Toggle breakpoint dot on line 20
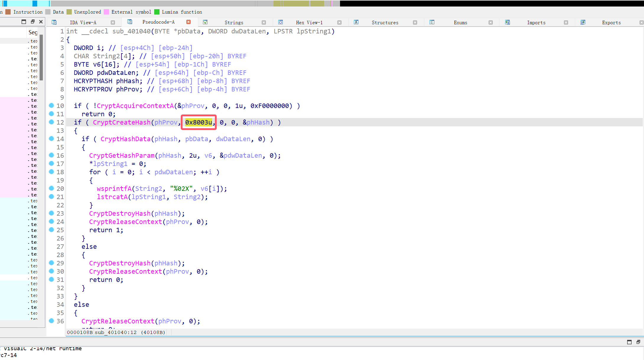 pyautogui.click(x=51, y=188)
